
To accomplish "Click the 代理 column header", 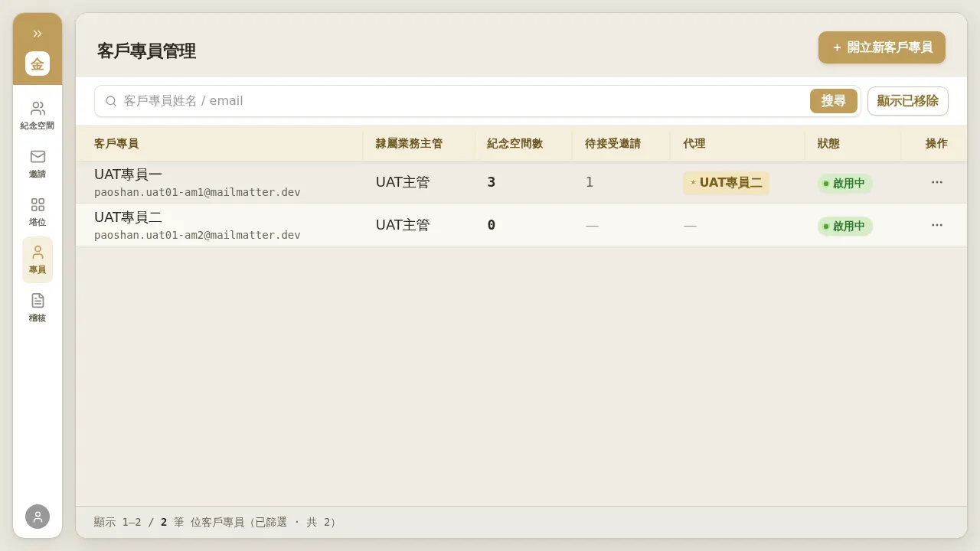I will (x=694, y=143).
